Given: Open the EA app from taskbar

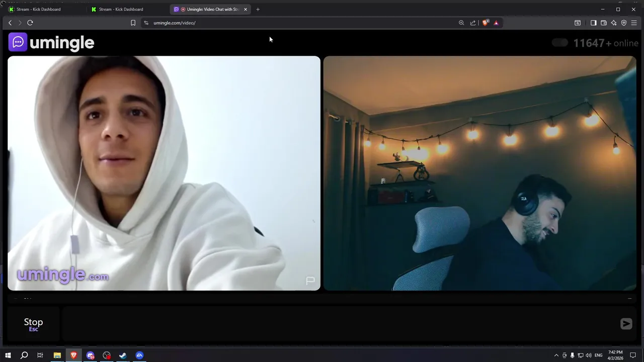Looking at the screenshot, I should pos(139,355).
